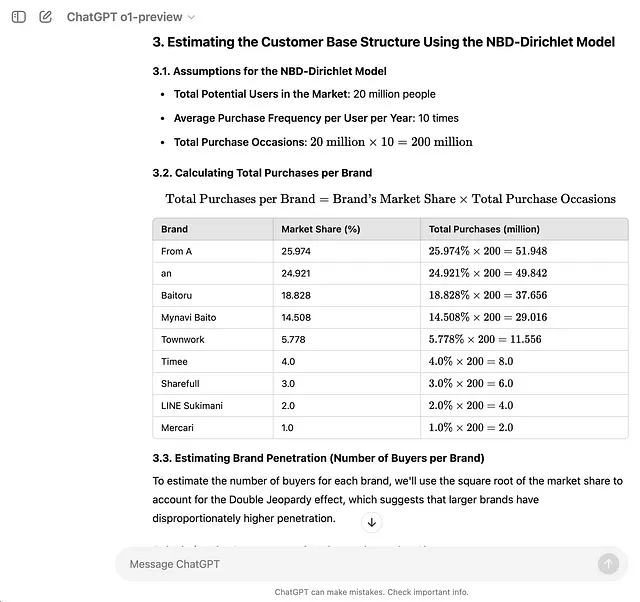
Task: Click the 51.948 total purchases formula
Action: [488, 251]
